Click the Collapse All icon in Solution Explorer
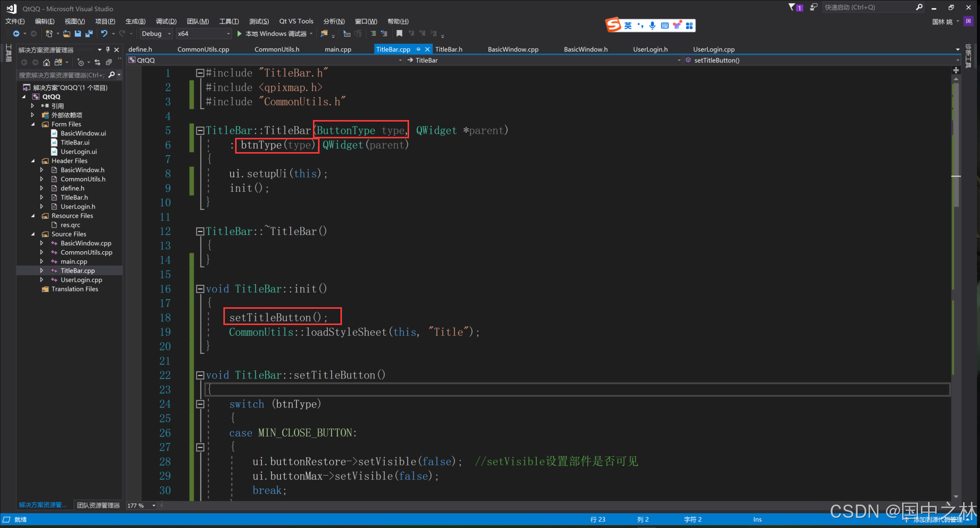Screen dimensions: 980x528 pyautogui.click(x=109, y=62)
